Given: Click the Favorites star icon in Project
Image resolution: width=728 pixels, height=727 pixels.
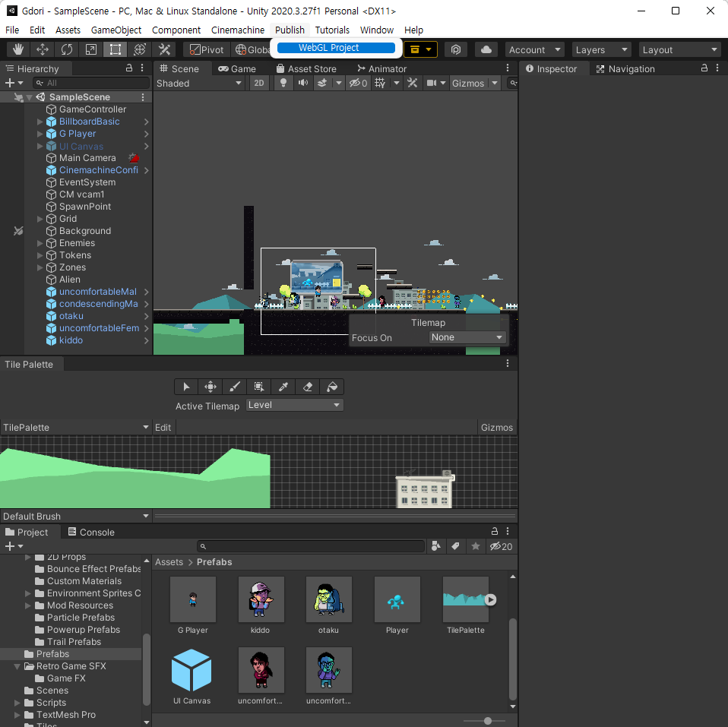Looking at the screenshot, I should (x=476, y=546).
